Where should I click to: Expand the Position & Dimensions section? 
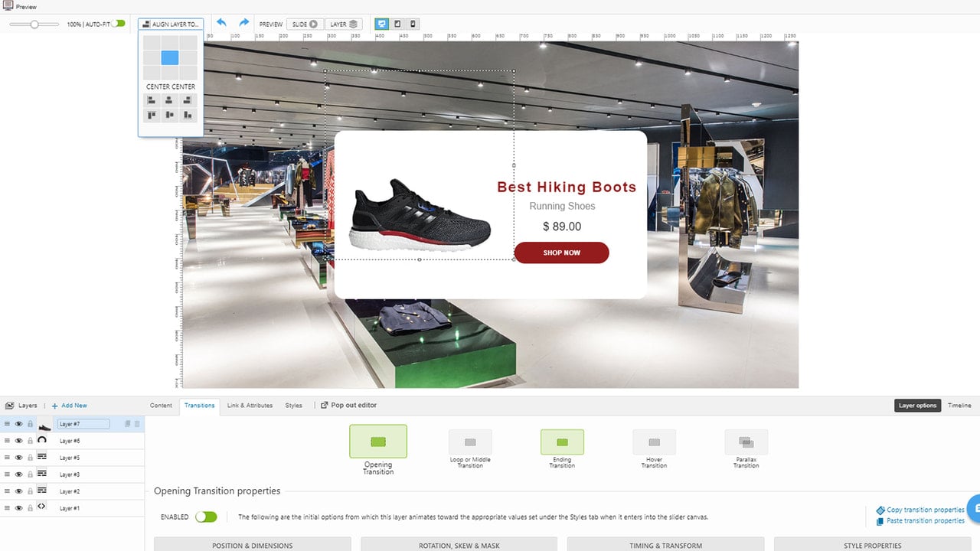pos(253,545)
